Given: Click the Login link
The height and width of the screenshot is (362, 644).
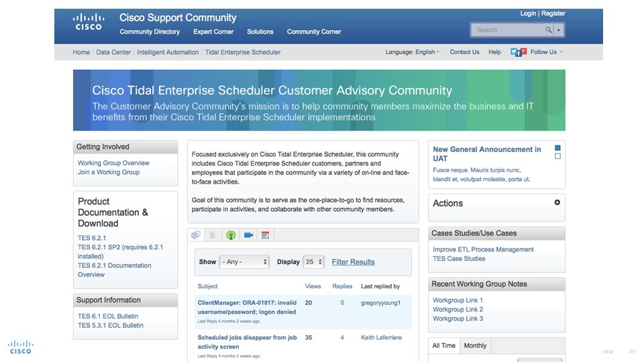Looking at the screenshot, I should point(528,13).
